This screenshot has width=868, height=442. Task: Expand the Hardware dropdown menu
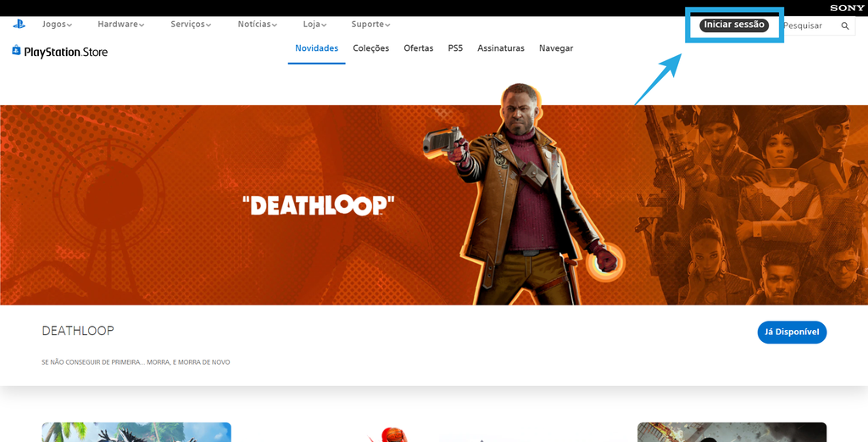120,25
